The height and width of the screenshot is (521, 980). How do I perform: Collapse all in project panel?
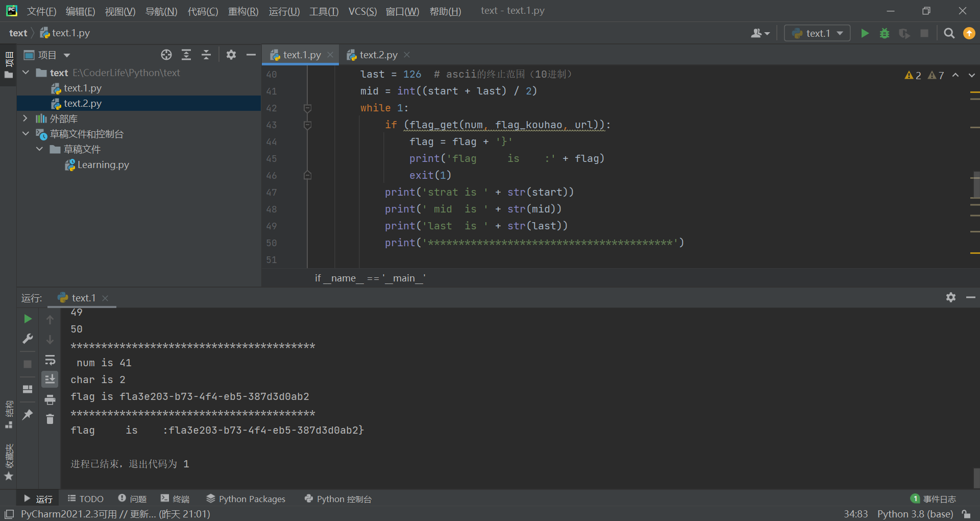(206, 55)
